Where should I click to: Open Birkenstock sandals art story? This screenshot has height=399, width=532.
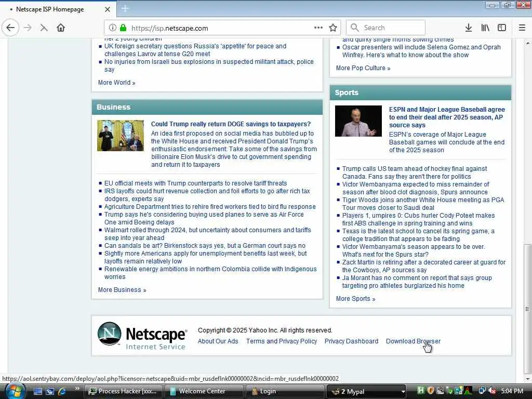205,246
